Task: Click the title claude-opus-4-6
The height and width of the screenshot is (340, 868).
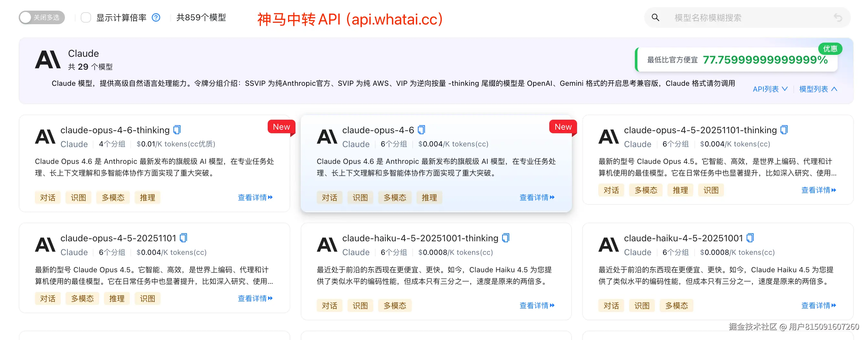Action: [x=378, y=130]
